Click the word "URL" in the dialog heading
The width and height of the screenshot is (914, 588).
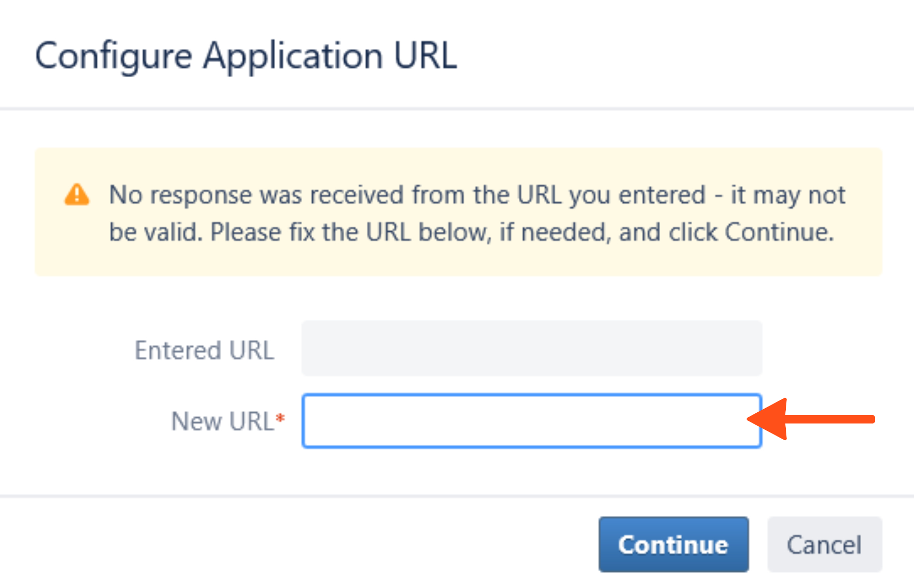(425, 55)
